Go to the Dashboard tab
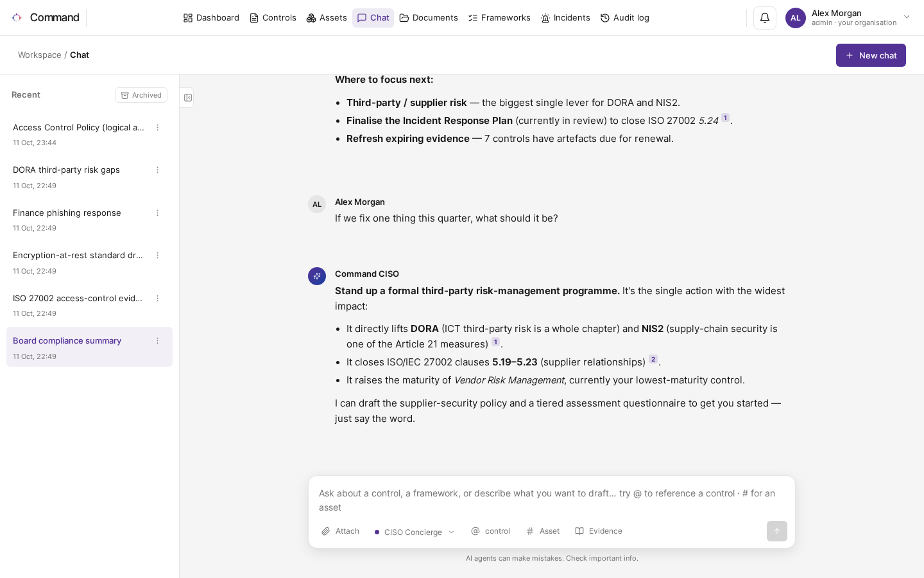This screenshot has height=578, width=924. click(x=211, y=18)
